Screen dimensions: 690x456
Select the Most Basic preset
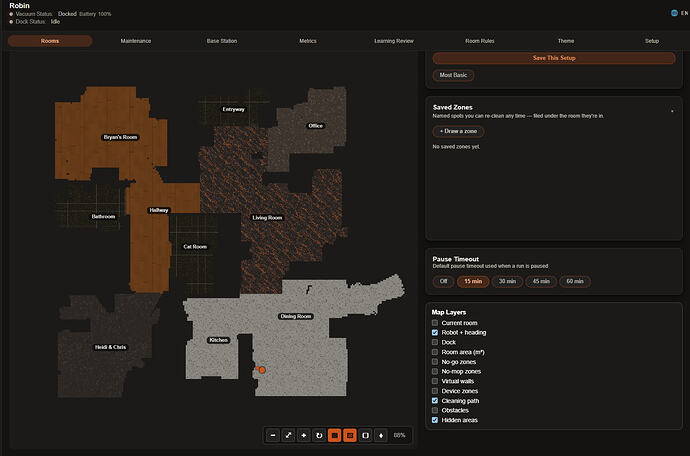coord(453,75)
